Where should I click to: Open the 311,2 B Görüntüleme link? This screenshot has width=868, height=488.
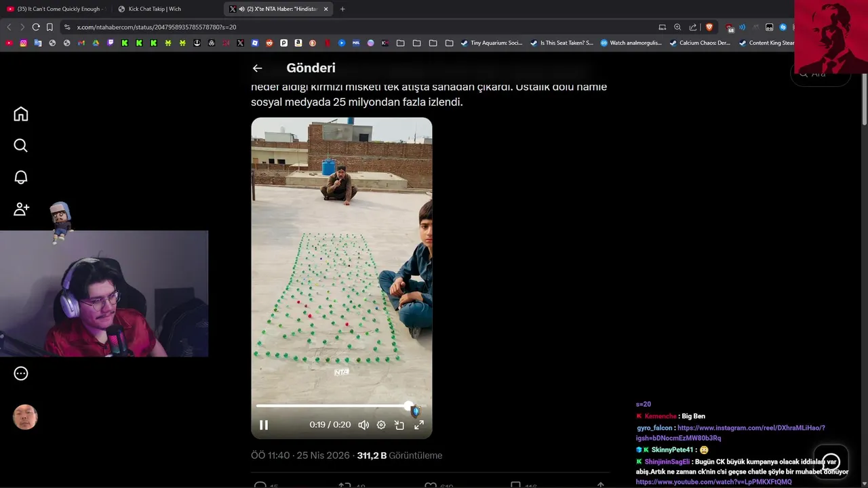399,455
